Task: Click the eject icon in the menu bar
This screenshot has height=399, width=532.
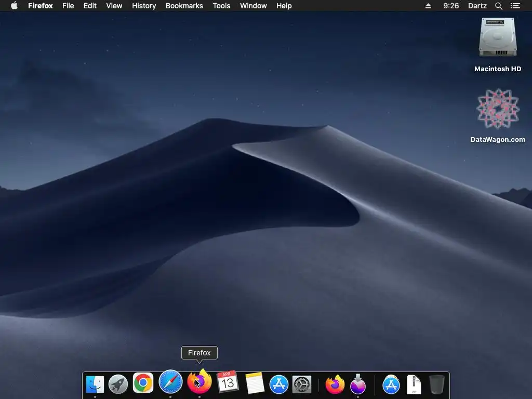Action: 428,6
